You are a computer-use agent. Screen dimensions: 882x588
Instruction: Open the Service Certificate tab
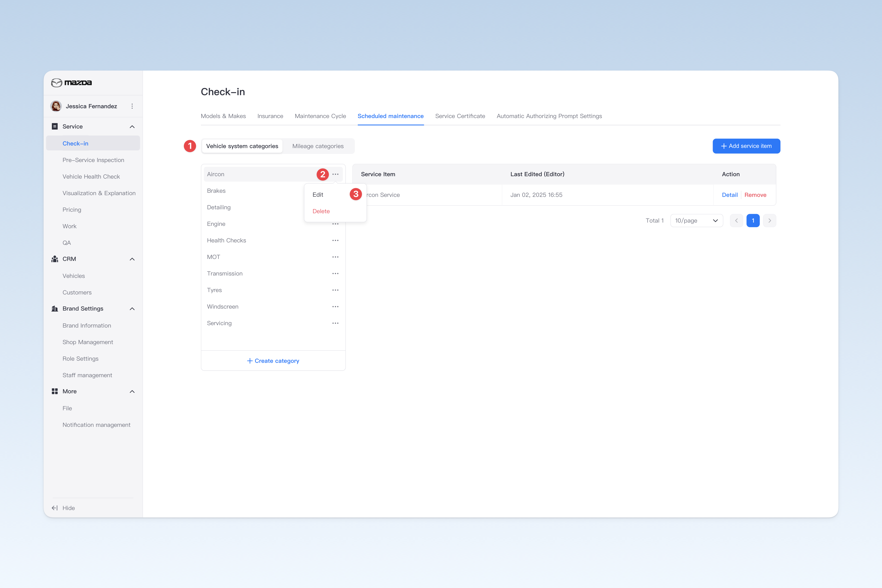pos(460,116)
